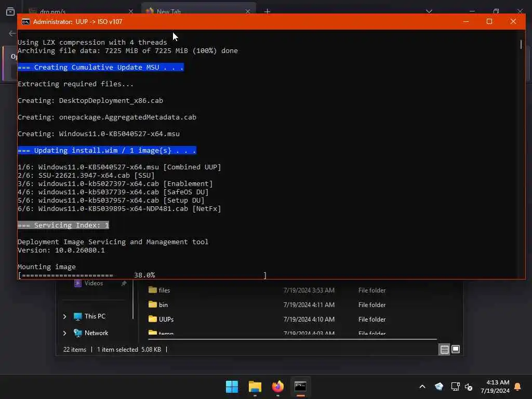Switch to Firefox in the taskbar
The image size is (532, 399).
pyautogui.click(x=277, y=387)
